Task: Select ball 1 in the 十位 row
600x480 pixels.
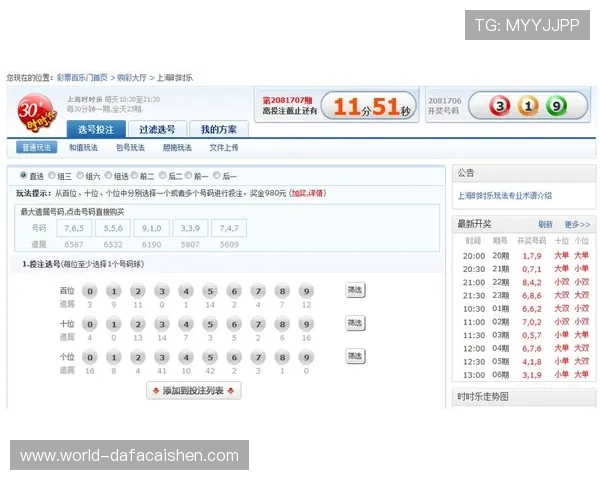Action: click(114, 325)
